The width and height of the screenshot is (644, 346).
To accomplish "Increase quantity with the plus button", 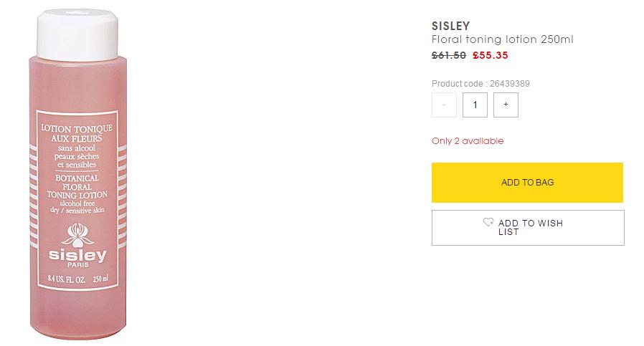I will 506,105.
